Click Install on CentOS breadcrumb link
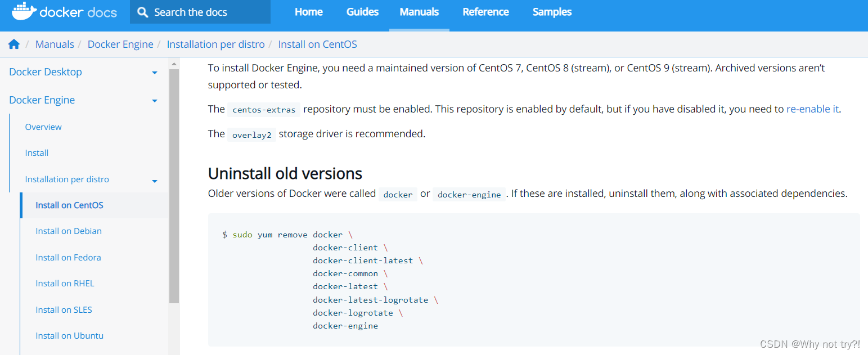 [317, 44]
